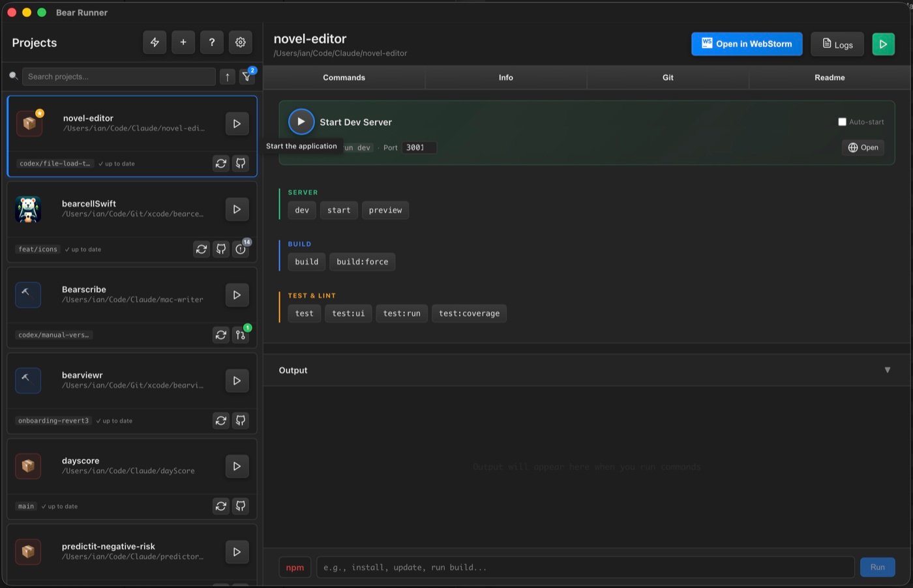Switch to the Git tab
Image resolution: width=913 pixels, height=588 pixels.
click(668, 78)
